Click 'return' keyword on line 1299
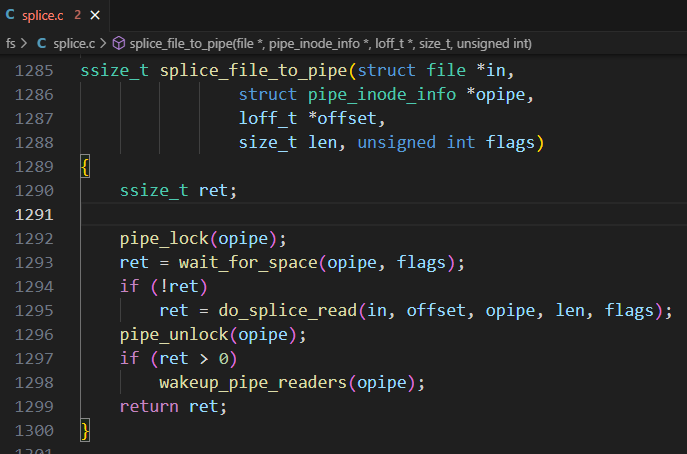This screenshot has width=687, height=454. point(149,407)
